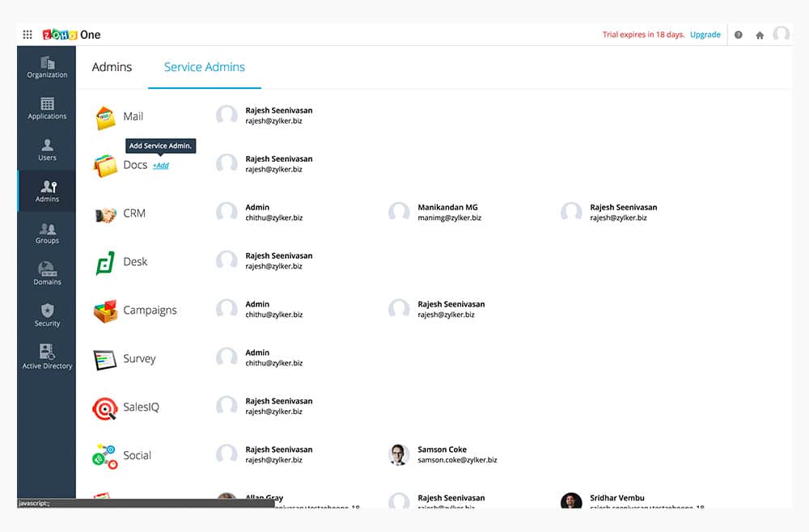Select the Campaigns service name
Image resolution: width=809 pixels, height=532 pixels.
tap(150, 310)
